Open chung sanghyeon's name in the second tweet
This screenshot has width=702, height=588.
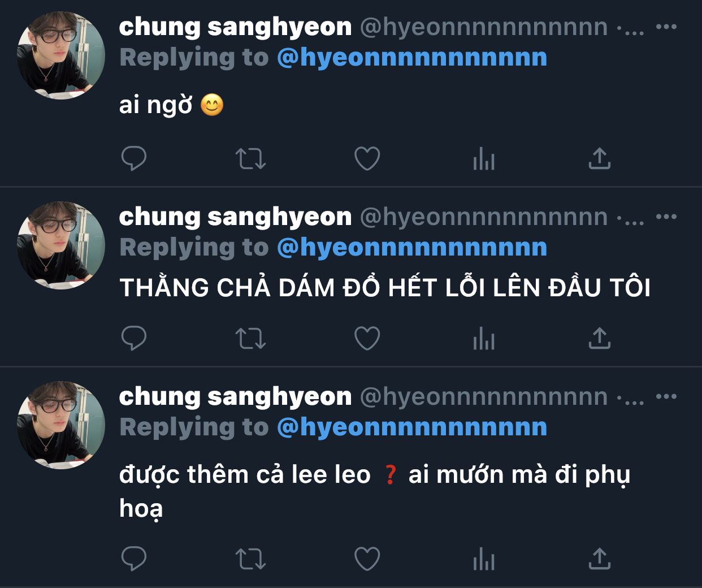[x=235, y=217]
